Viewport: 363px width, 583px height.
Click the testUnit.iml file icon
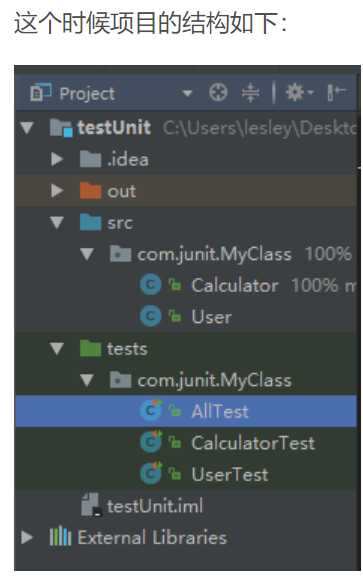(x=91, y=505)
